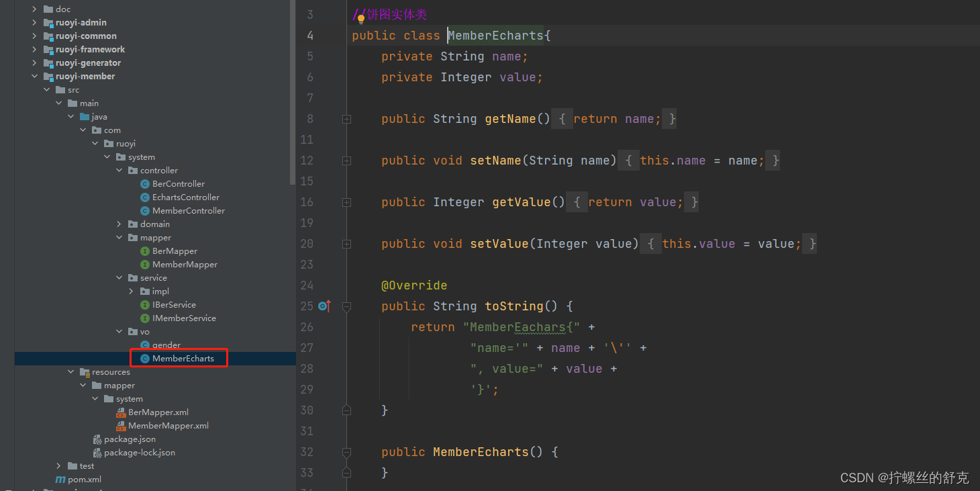
Task: Click the intention lightbulb icon
Action: (360, 19)
